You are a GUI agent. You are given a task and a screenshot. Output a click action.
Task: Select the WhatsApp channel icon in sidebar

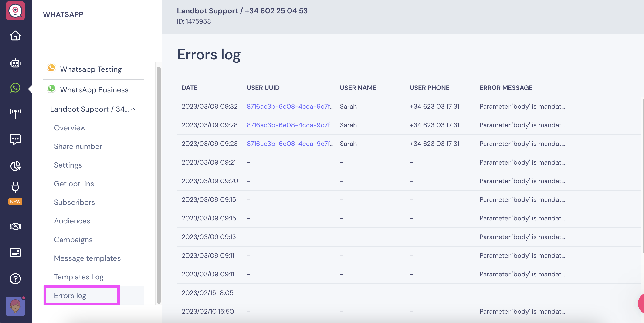click(x=15, y=88)
